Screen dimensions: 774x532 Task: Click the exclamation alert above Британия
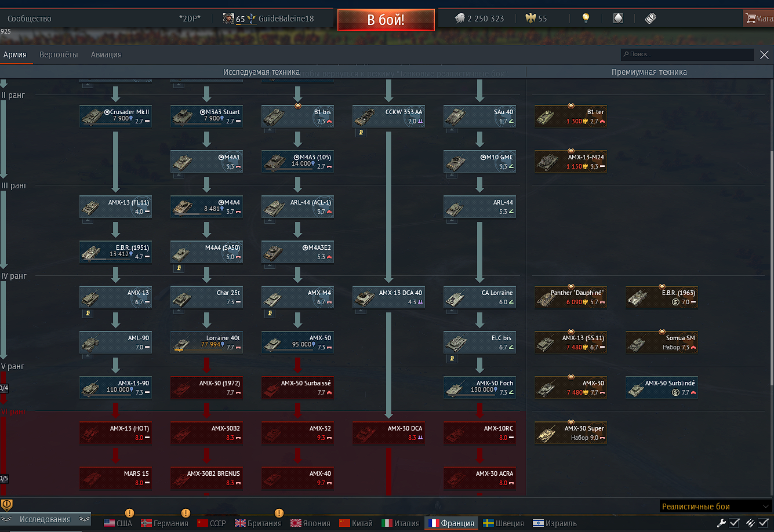(x=279, y=513)
